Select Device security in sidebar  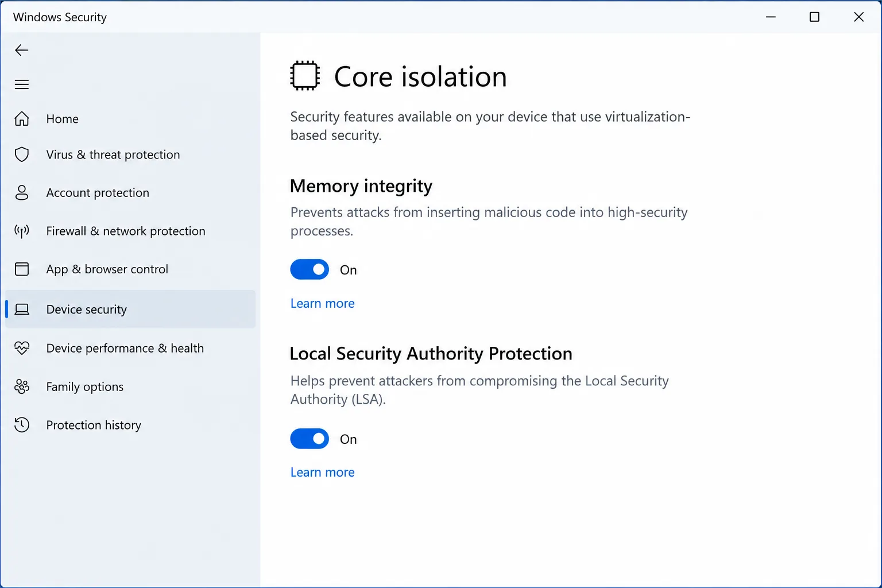coord(130,310)
